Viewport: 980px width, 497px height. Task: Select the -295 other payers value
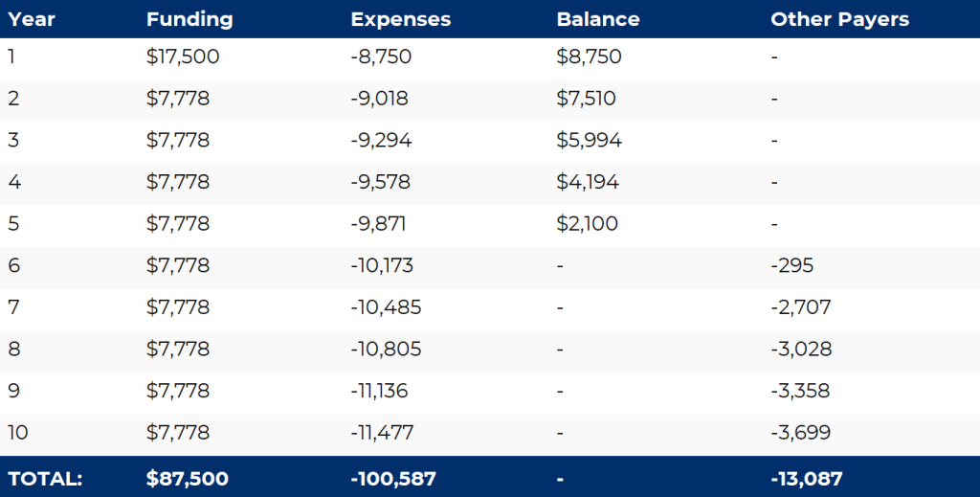791,265
